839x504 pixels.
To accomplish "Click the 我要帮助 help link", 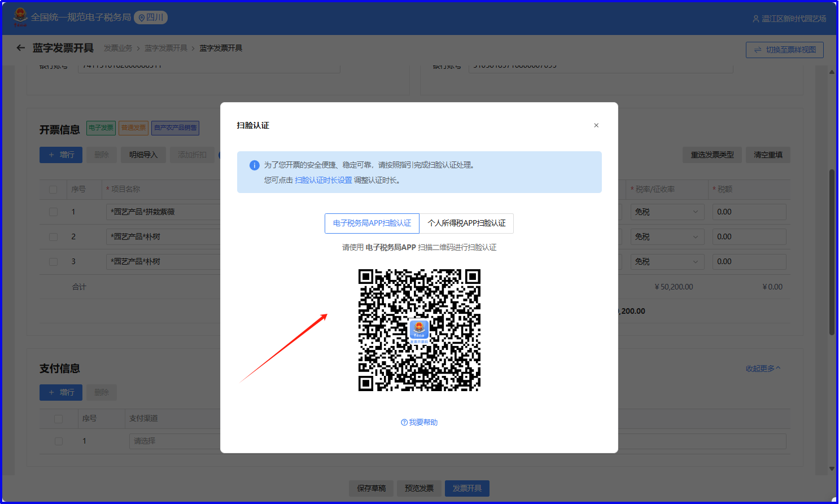I will [x=419, y=422].
